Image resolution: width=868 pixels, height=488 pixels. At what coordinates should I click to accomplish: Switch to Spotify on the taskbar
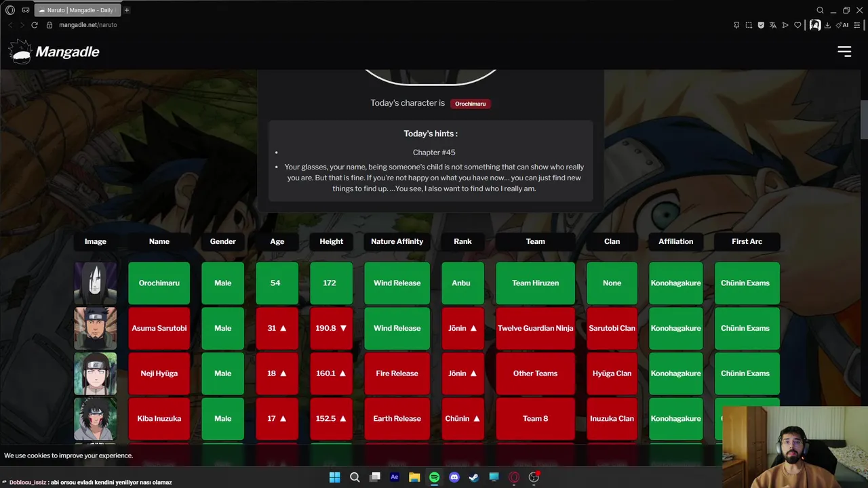click(434, 477)
